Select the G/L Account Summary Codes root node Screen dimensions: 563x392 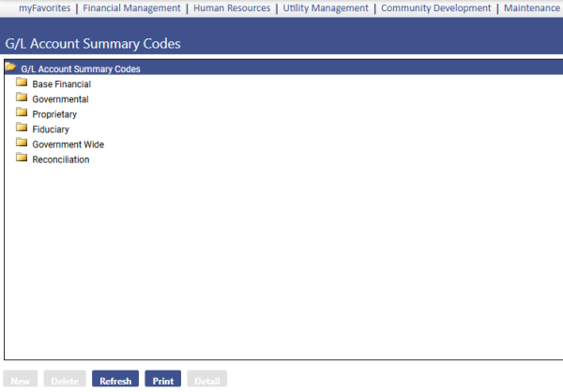click(x=81, y=68)
